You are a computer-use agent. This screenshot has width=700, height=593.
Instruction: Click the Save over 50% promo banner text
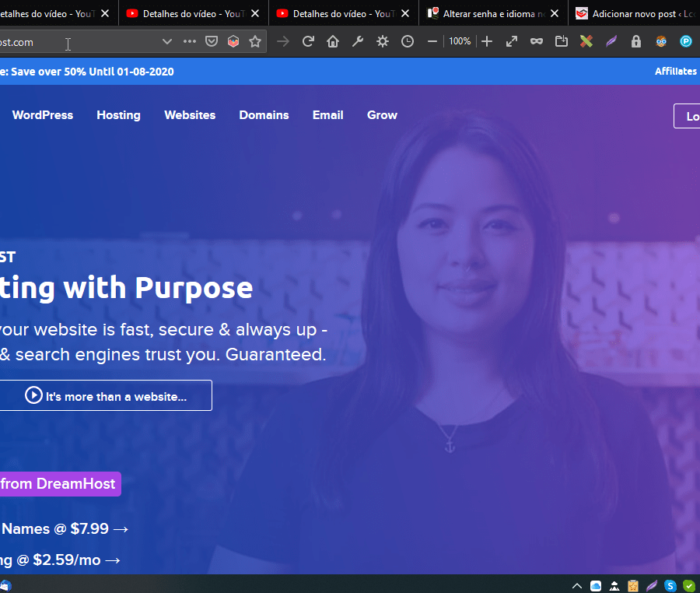coord(87,72)
